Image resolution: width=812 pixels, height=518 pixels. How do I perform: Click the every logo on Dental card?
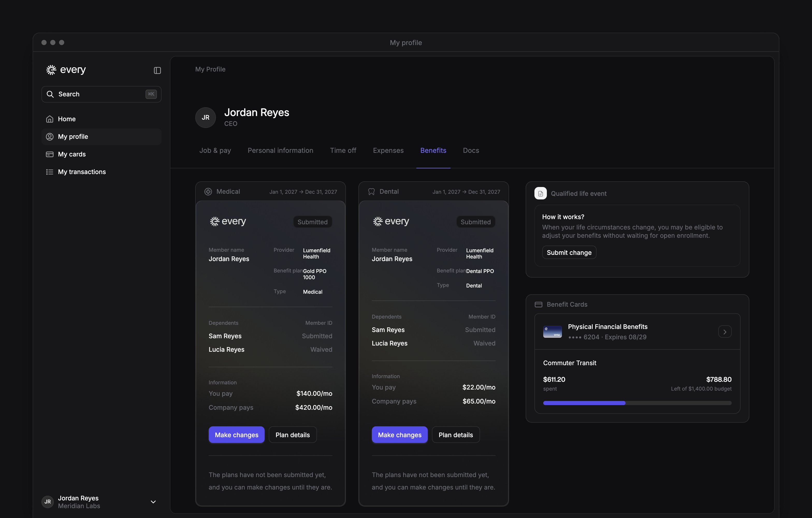pos(391,221)
